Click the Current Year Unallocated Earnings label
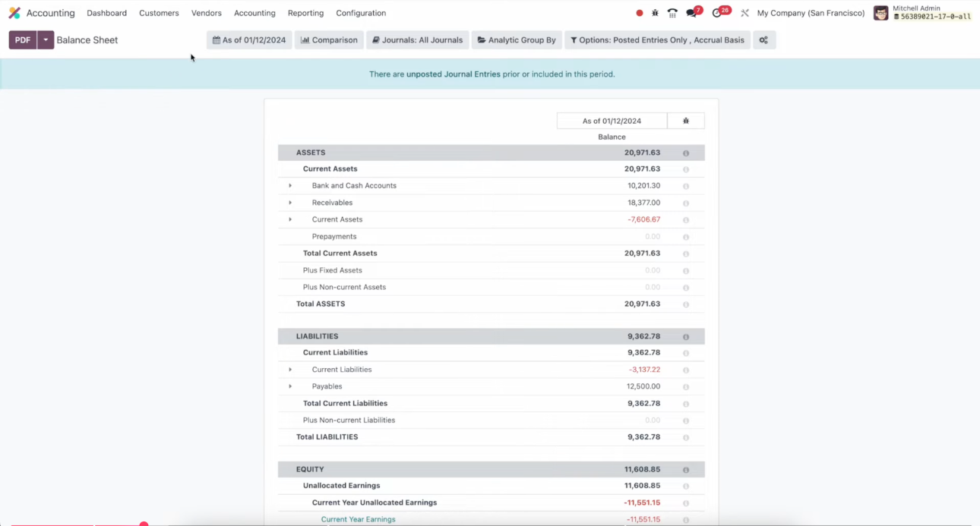 tap(375, 502)
